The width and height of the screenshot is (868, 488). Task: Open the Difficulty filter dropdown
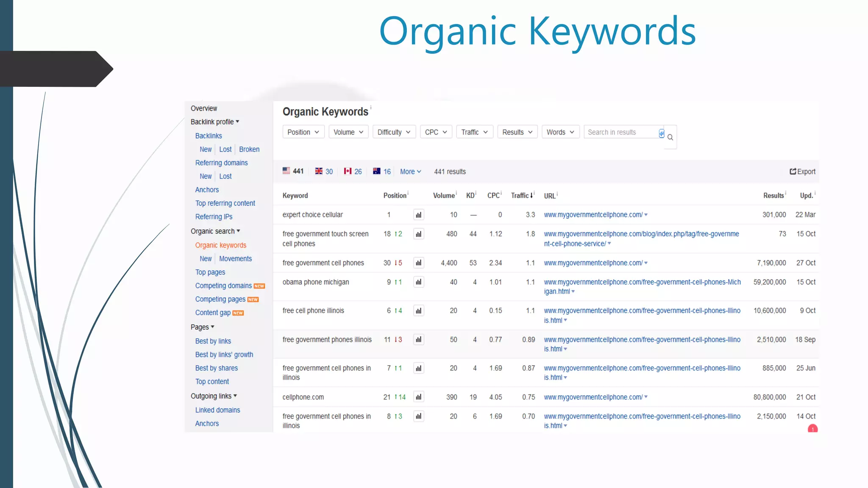394,132
